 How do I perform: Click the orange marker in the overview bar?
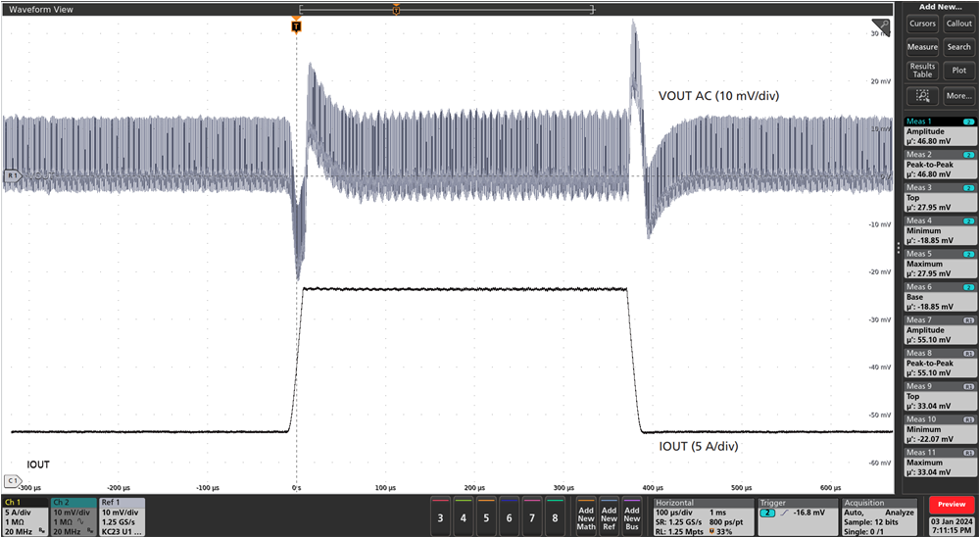396,10
